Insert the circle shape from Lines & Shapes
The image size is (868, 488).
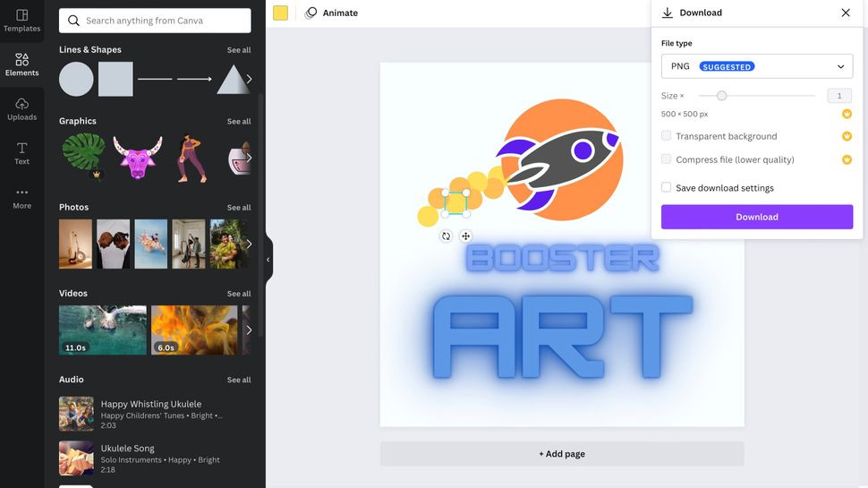76,79
